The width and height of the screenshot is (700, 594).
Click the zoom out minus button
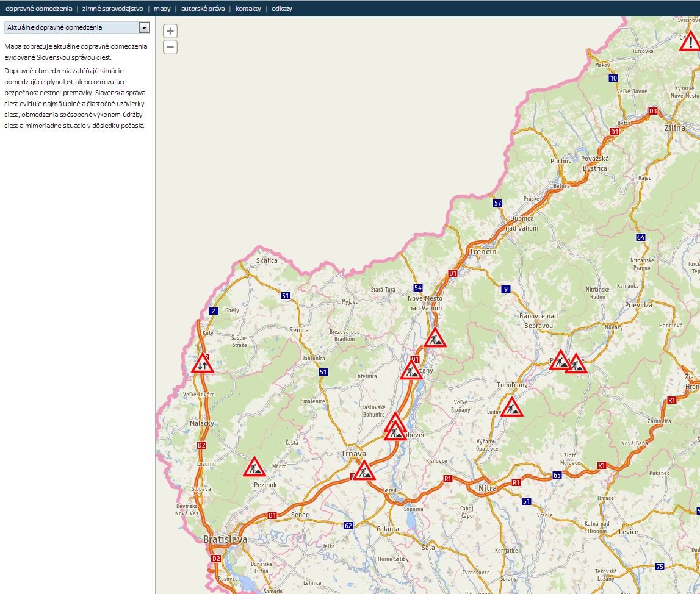click(x=170, y=47)
